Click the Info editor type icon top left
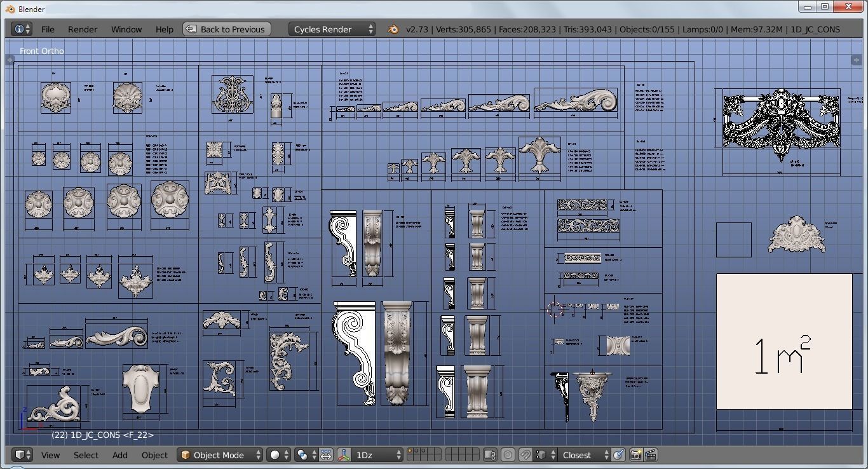The width and height of the screenshot is (868, 469). click(19, 29)
